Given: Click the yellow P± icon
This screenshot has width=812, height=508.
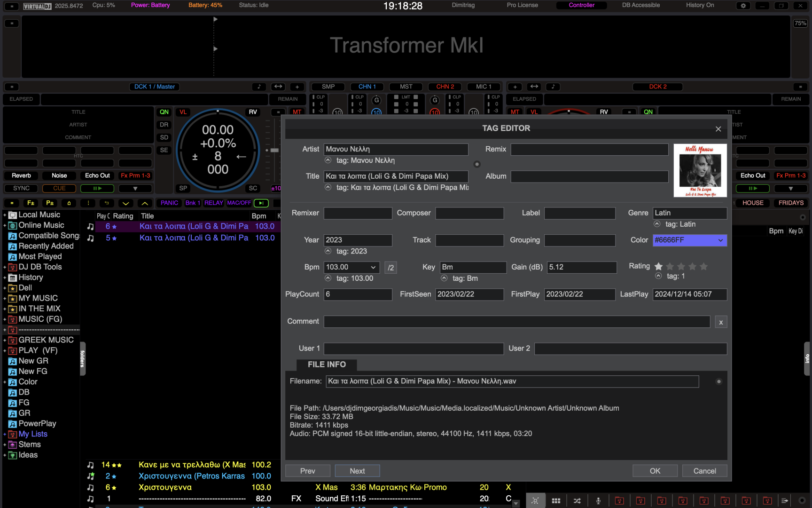Looking at the screenshot, I should (50, 203).
